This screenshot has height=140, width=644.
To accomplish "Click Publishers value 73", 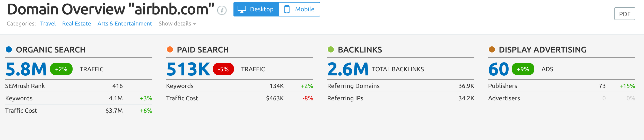I will point(602,86).
